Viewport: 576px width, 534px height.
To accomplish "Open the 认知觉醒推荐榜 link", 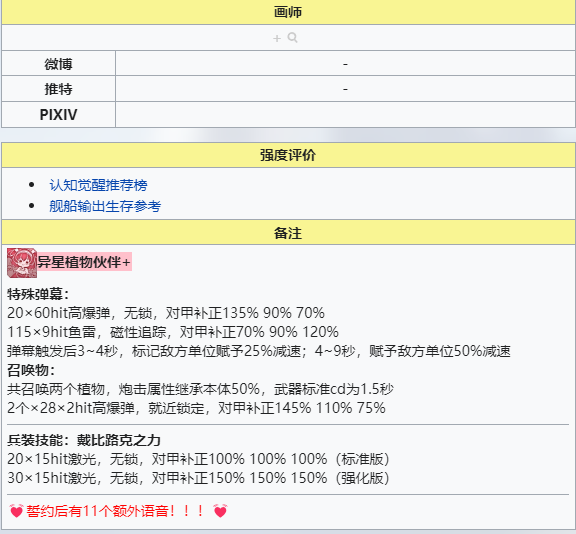I will point(98,185).
